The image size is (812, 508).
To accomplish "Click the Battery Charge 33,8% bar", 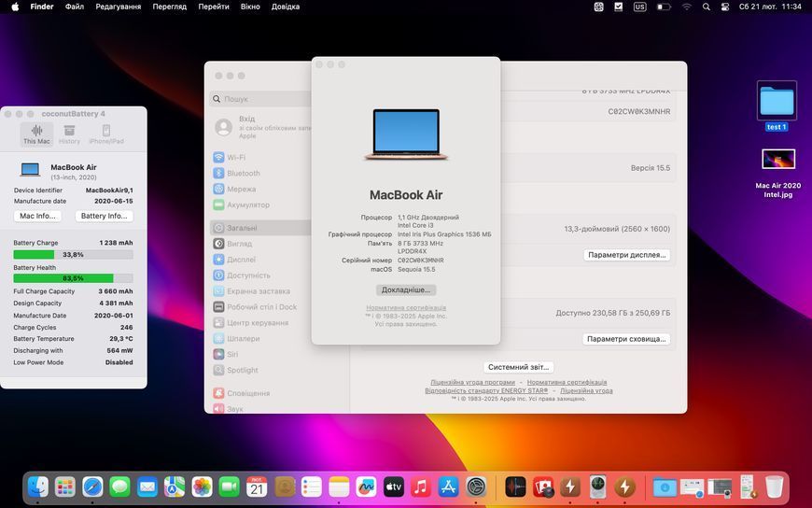I will [73, 255].
